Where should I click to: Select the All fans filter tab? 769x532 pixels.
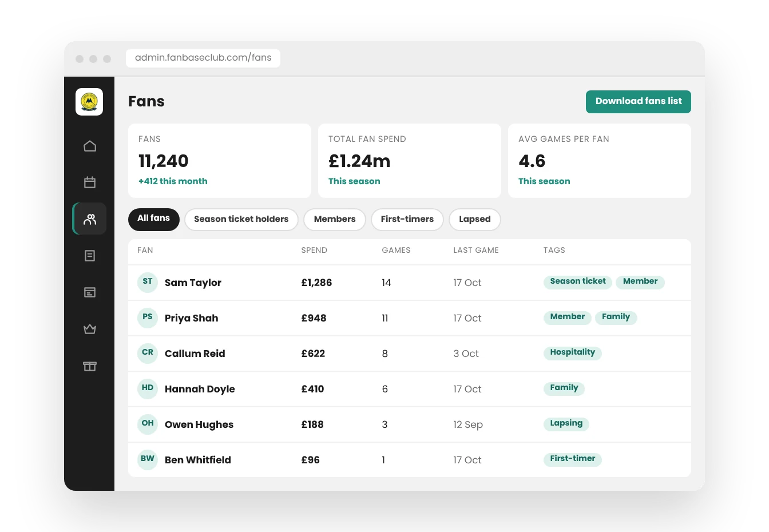(154, 219)
